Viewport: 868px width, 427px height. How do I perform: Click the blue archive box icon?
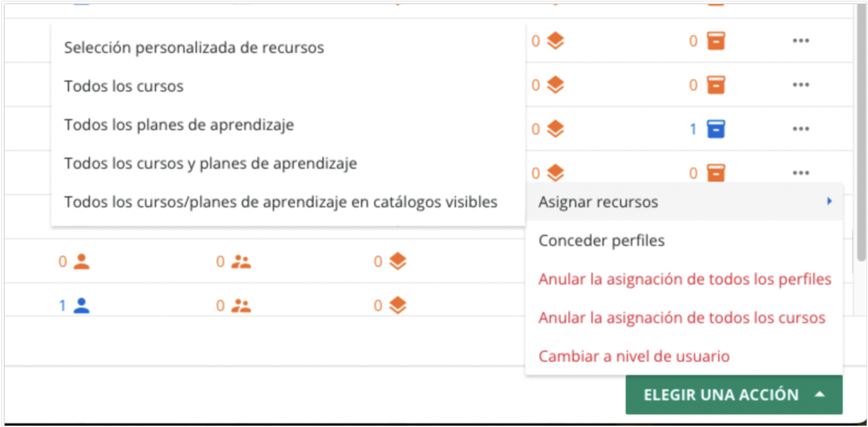click(x=716, y=129)
